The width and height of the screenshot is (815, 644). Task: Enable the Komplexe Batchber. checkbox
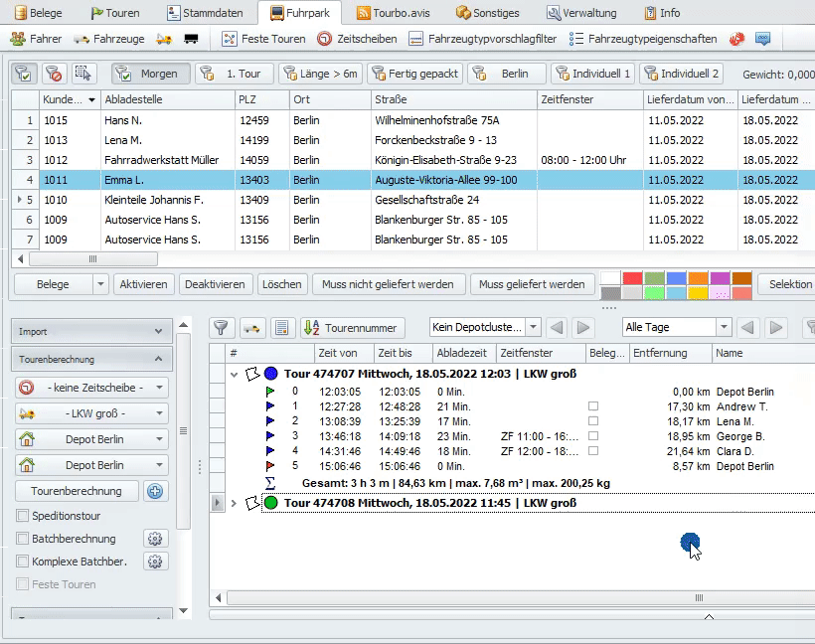[22, 562]
